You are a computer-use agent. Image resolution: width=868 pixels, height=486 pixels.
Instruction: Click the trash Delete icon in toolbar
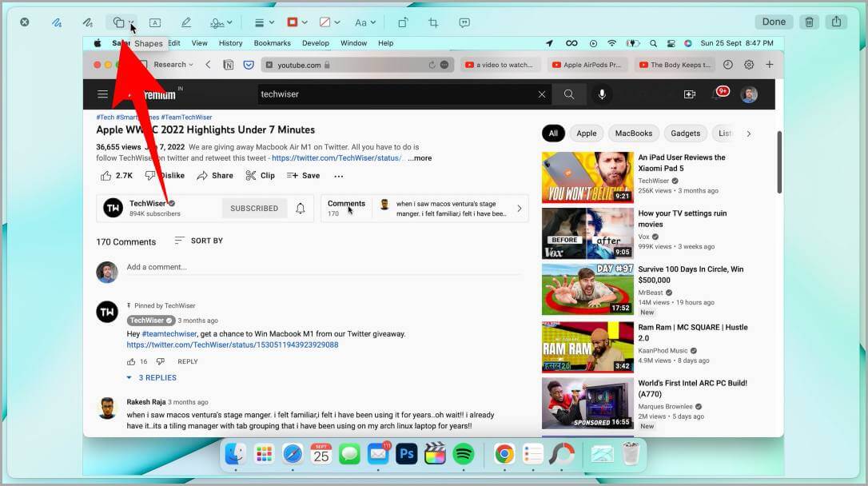(x=810, y=22)
